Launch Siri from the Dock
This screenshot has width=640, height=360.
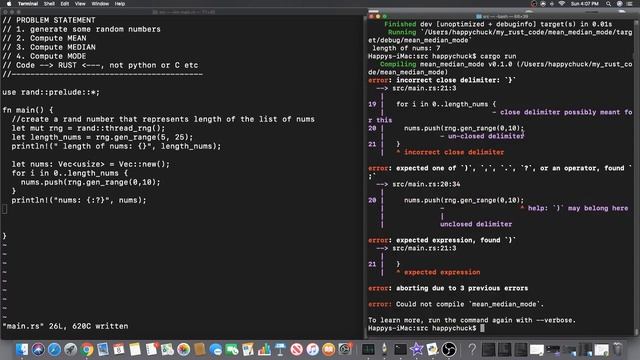point(38,349)
